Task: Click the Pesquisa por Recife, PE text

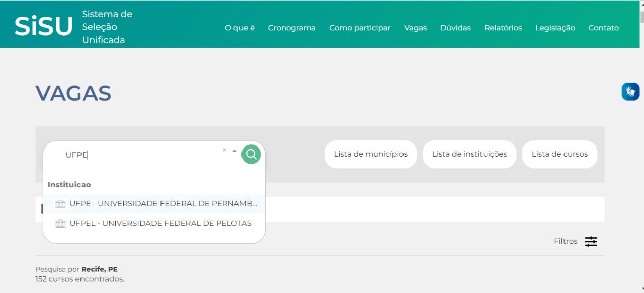Action: pos(76,269)
